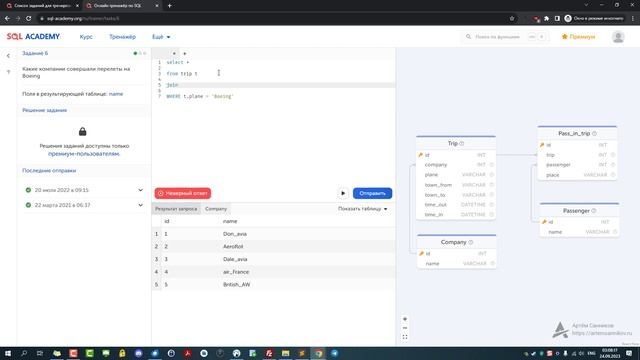The height and width of the screenshot is (360, 640).
Task: Switch to the Company result tab
Action: pyautogui.click(x=216, y=209)
